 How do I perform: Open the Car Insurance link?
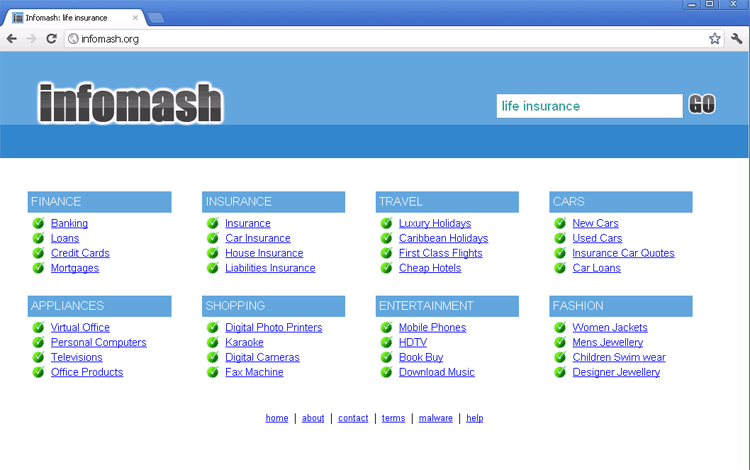257,239
